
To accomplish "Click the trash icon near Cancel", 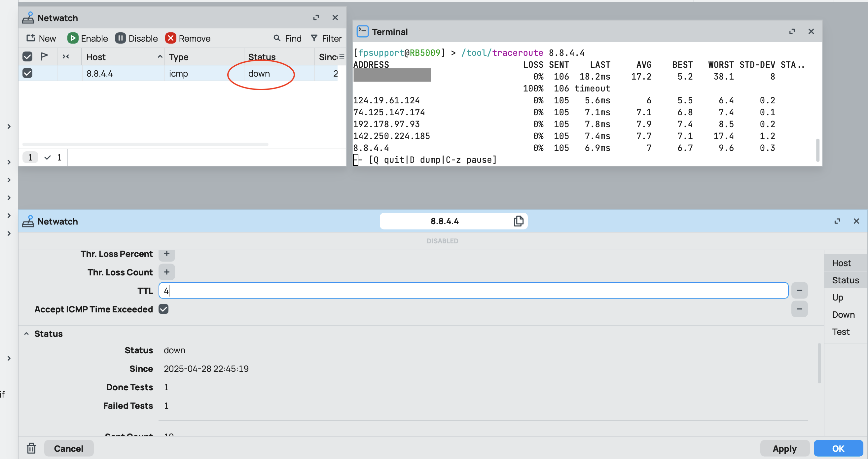I will click(31, 448).
